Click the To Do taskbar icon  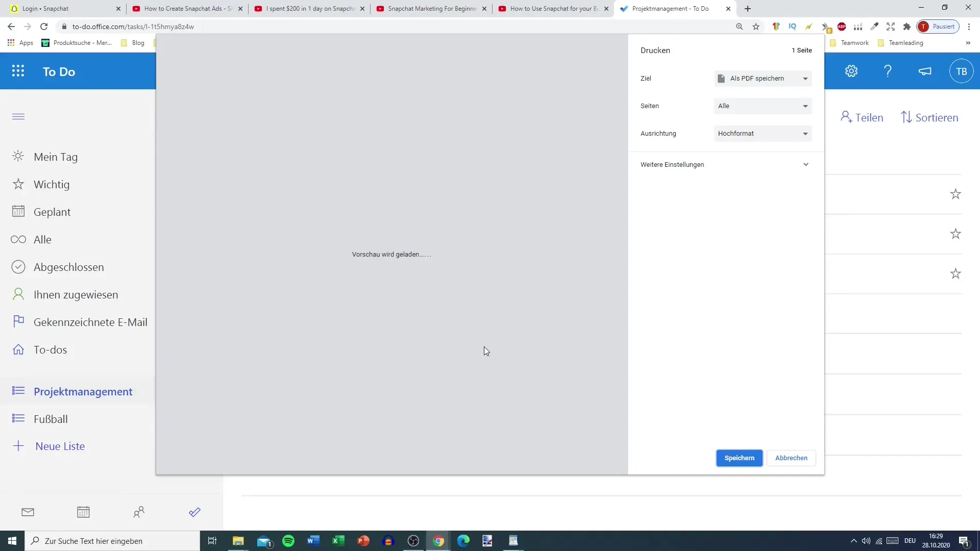pyautogui.click(x=195, y=513)
